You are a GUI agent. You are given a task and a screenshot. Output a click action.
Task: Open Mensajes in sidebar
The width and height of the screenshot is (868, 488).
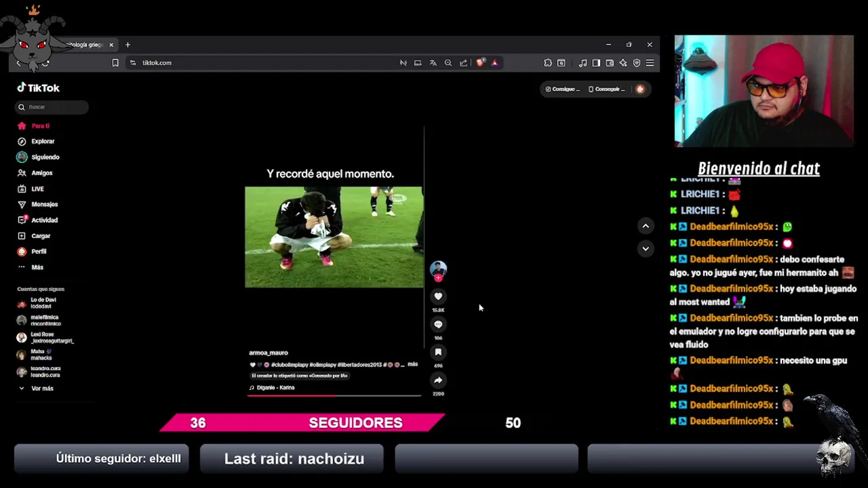pos(38,205)
